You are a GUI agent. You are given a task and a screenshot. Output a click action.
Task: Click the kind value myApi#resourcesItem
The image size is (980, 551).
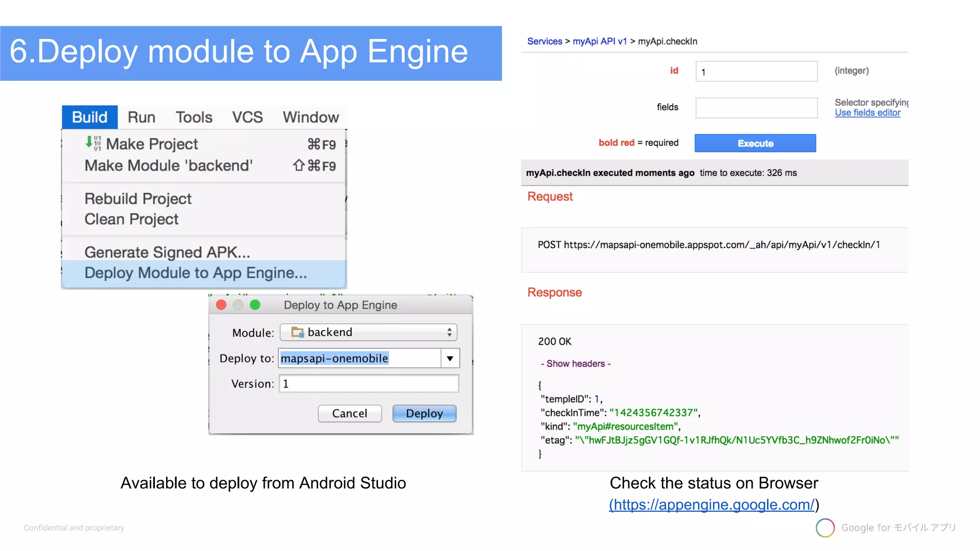pos(625,427)
